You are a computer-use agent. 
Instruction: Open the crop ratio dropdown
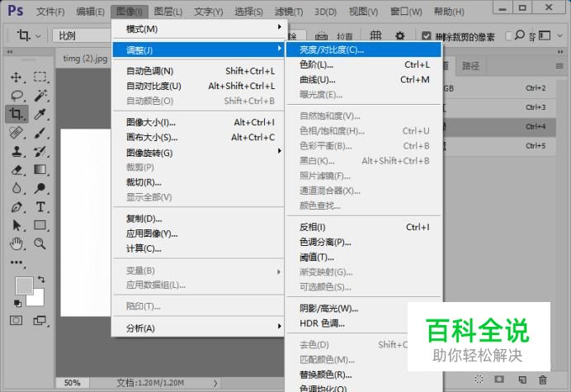82,35
